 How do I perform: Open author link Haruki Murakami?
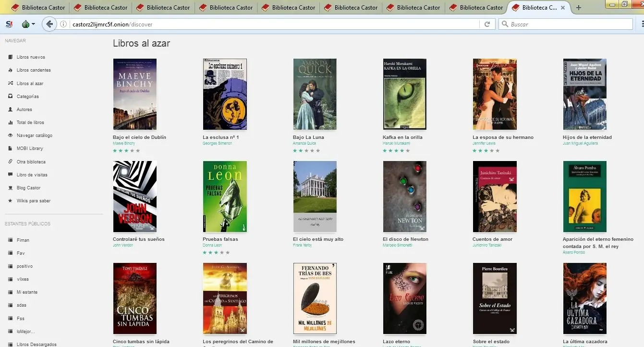(x=396, y=143)
